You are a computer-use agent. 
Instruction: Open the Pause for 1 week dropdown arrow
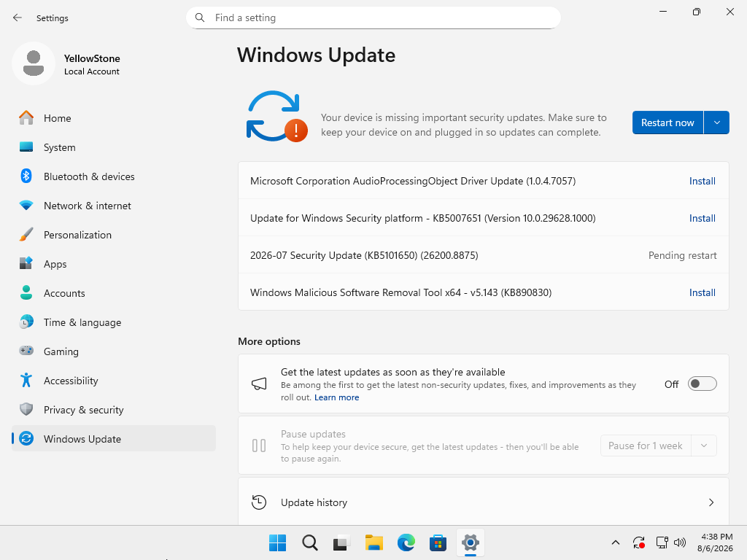click(x=704, y=446)
